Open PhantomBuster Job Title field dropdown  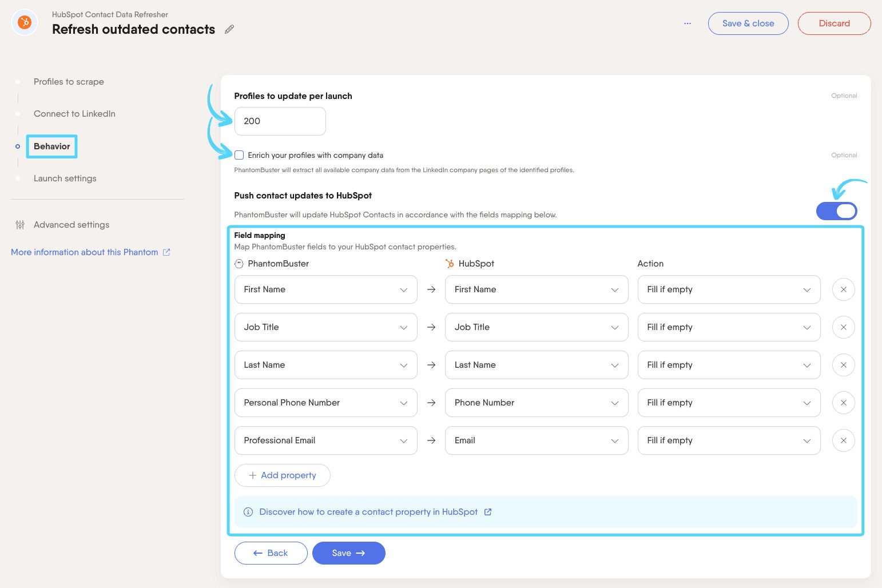(x=326, y=327)
